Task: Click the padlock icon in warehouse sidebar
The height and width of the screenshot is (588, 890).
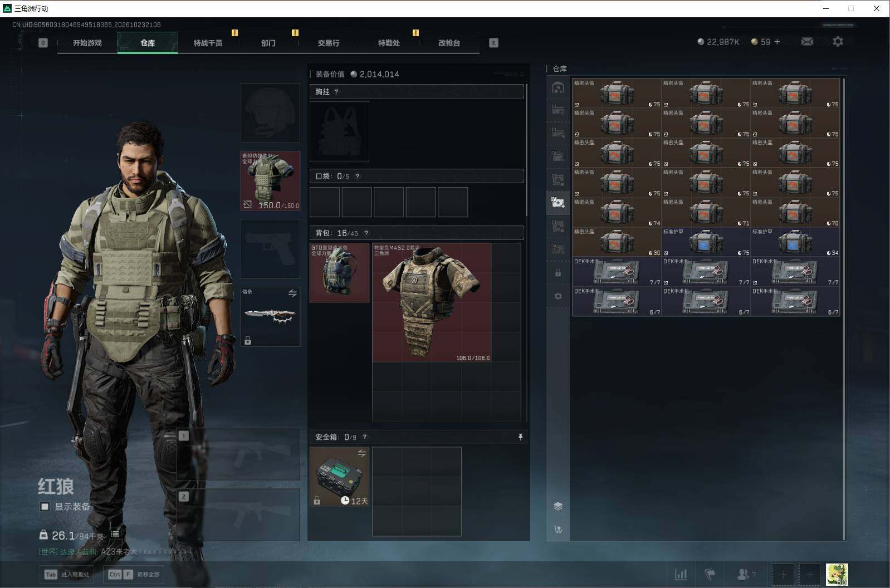Action: point(558,273)
